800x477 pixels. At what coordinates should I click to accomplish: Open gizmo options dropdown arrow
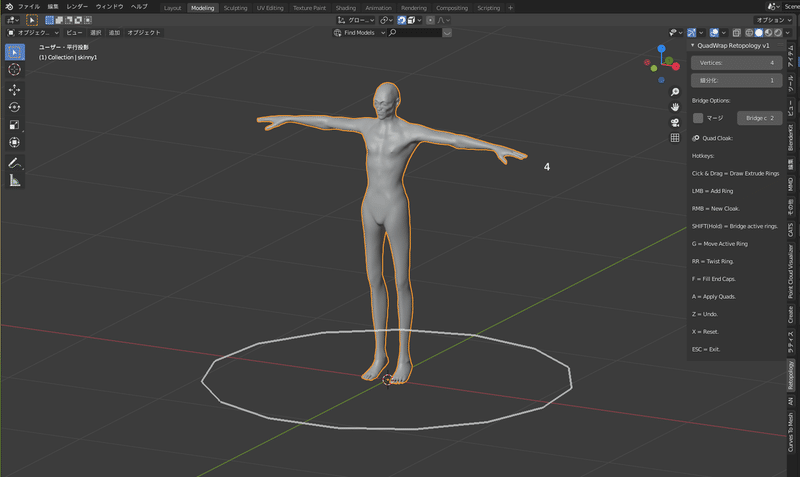[x=701, y=33]
